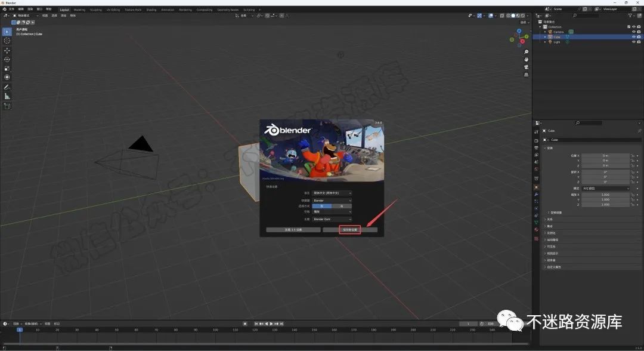Select the Transform tool
Image resolution: width=644 pixels, height=351 pixels.
tap(7, 77)
